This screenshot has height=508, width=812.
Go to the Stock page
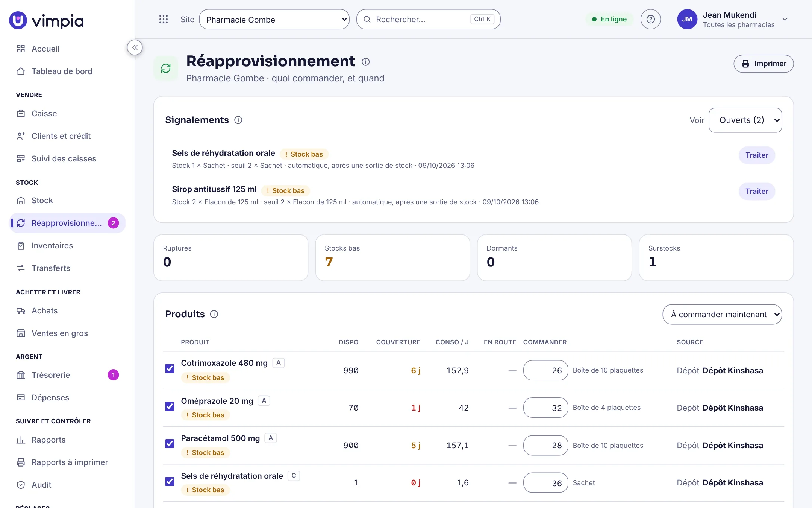point(67,200)
